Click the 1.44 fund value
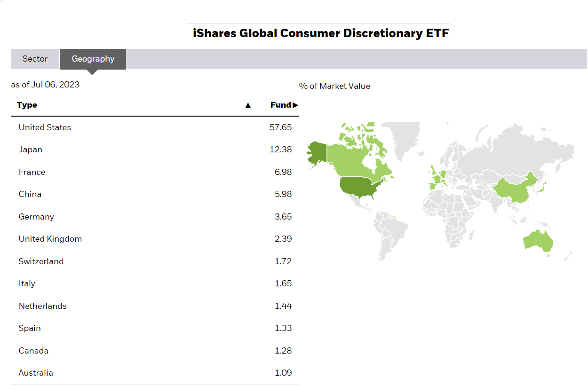This screenshot has height=386, width=588. click(283, 306)
